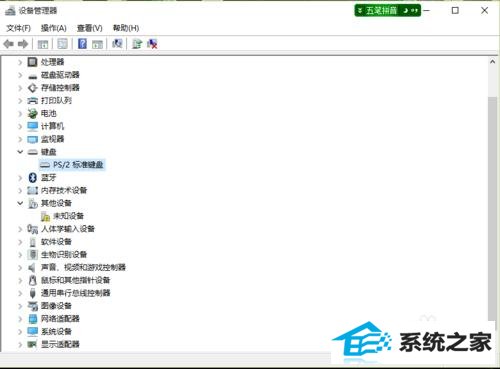500x369 pixels.
Task: Click the 监视器 monitor icon
Action: (32, 139)
